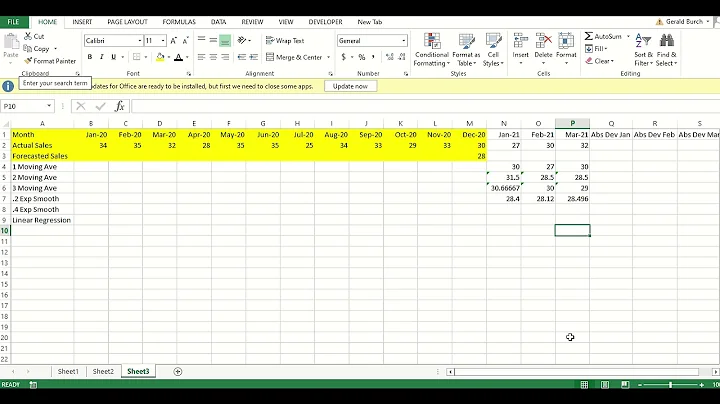The width and height of the screenshot is (720, 404).
Task: Apply the yellow Fill Color bucket
Action: point(160,57)
